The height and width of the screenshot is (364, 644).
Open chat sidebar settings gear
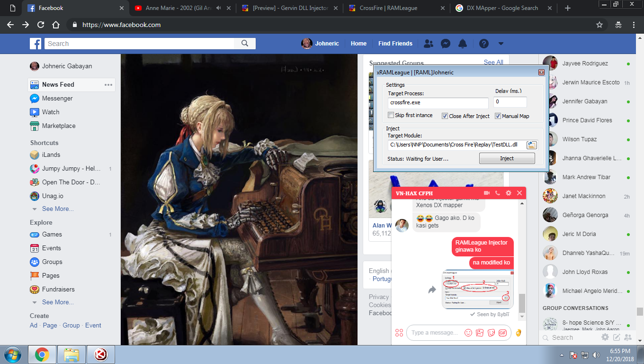605,337
